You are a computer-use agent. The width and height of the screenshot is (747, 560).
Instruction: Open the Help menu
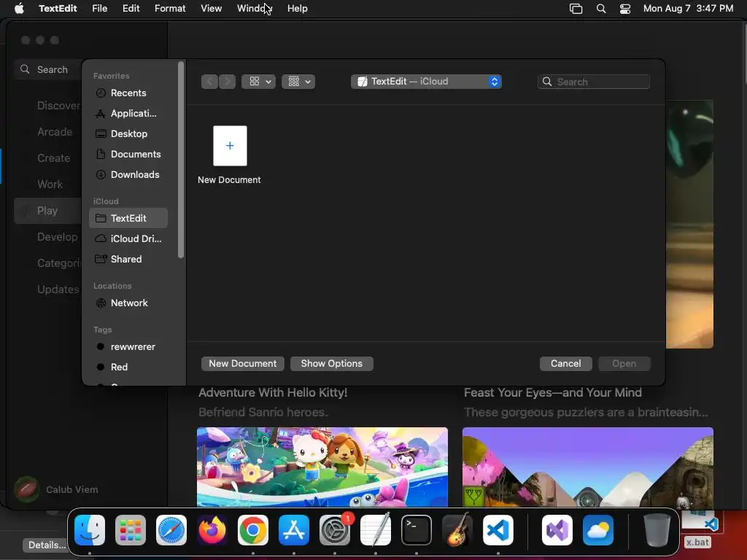click(x=298, y=9)
